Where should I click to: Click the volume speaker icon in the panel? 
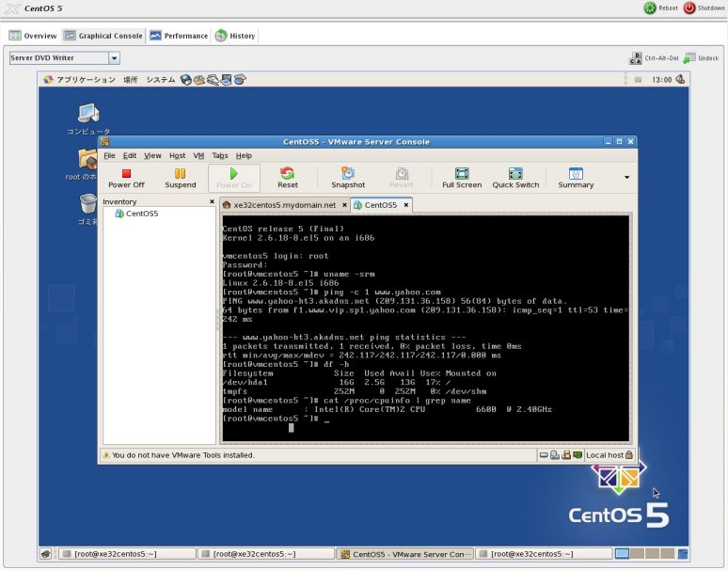click(x=680, y=79)
